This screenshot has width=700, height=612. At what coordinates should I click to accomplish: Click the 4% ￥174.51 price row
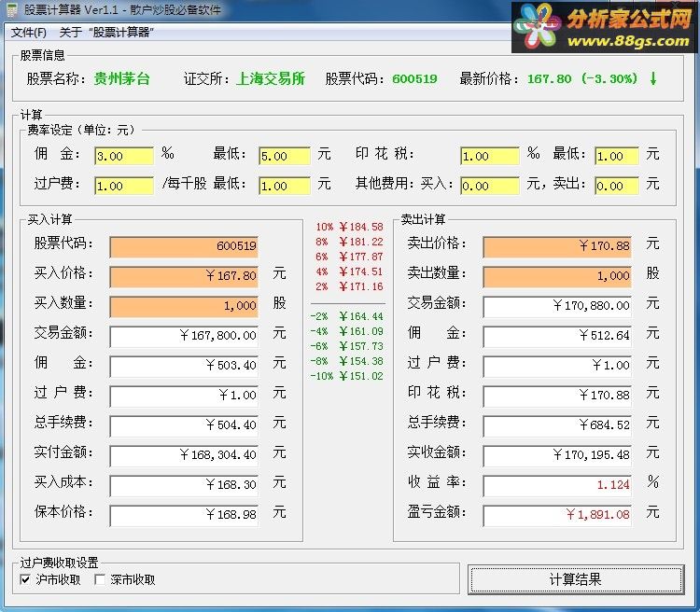[x=349, y=271]
